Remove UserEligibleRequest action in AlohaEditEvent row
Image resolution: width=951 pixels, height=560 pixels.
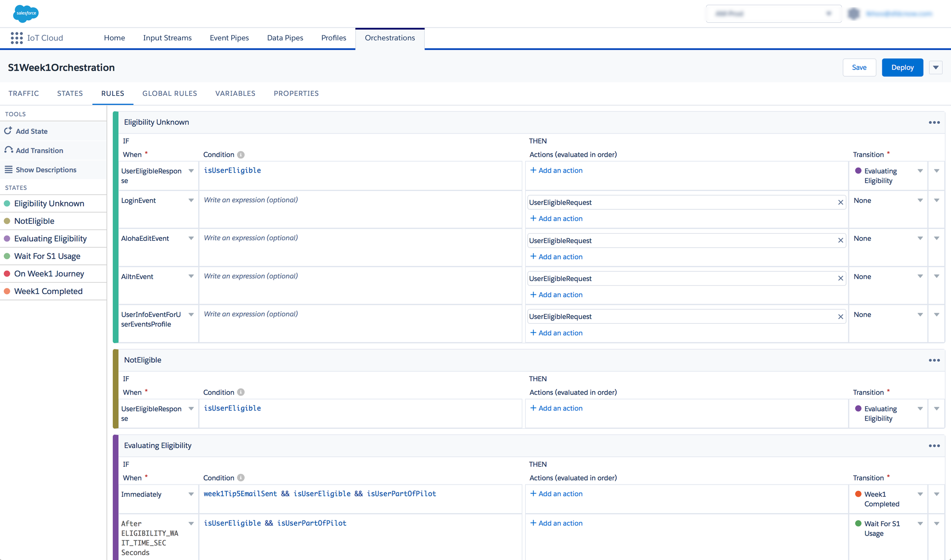pyautogui.click(x=840, y=240)
